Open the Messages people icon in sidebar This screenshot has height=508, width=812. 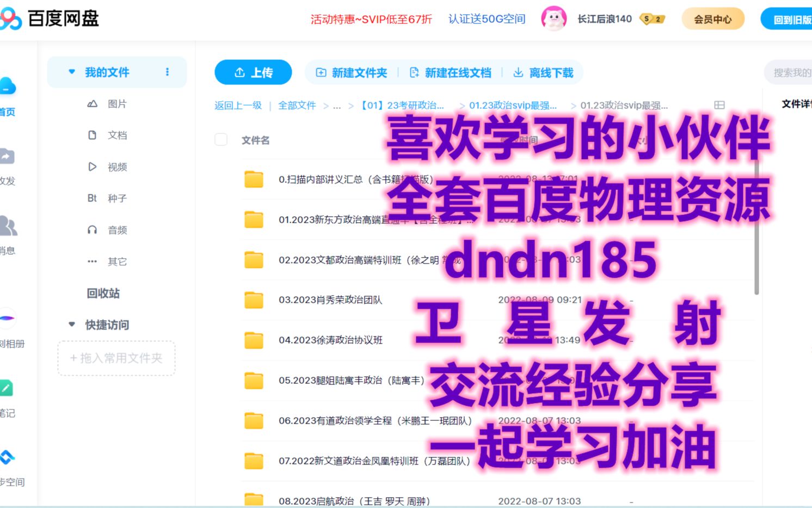pyautogui.click(x=8, y=226)
